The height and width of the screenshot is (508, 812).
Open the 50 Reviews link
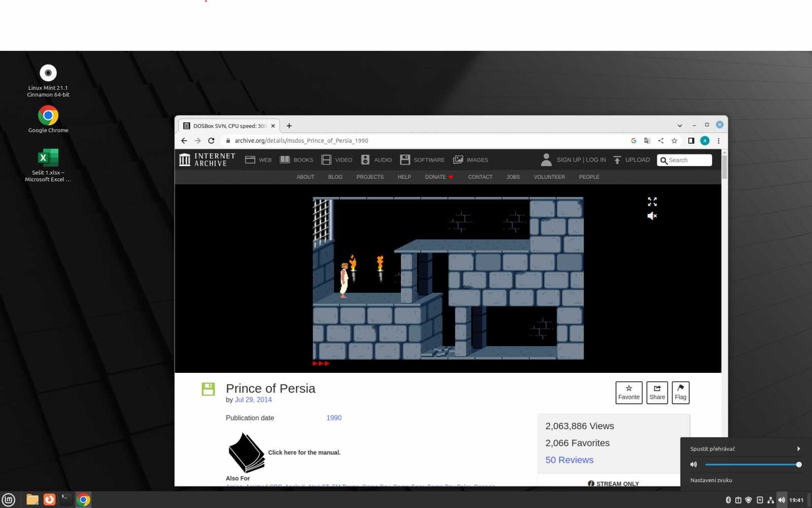pos(569,460)
